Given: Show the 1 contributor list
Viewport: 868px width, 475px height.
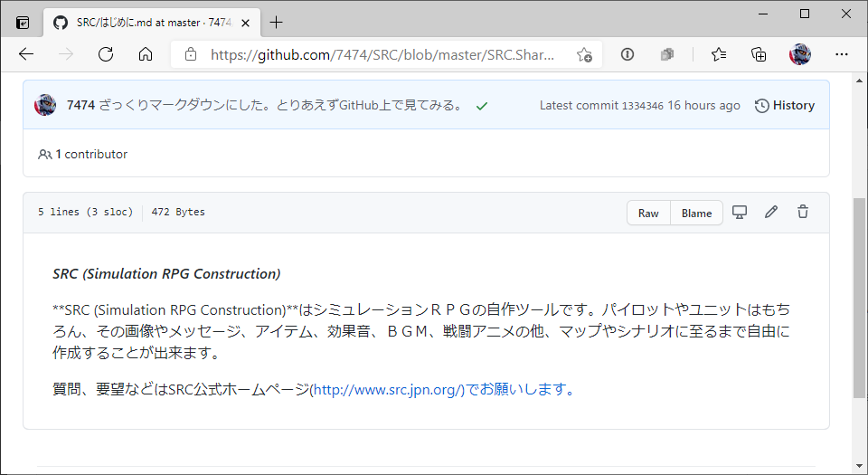Looking at the screenshot, I should (82, 155).
